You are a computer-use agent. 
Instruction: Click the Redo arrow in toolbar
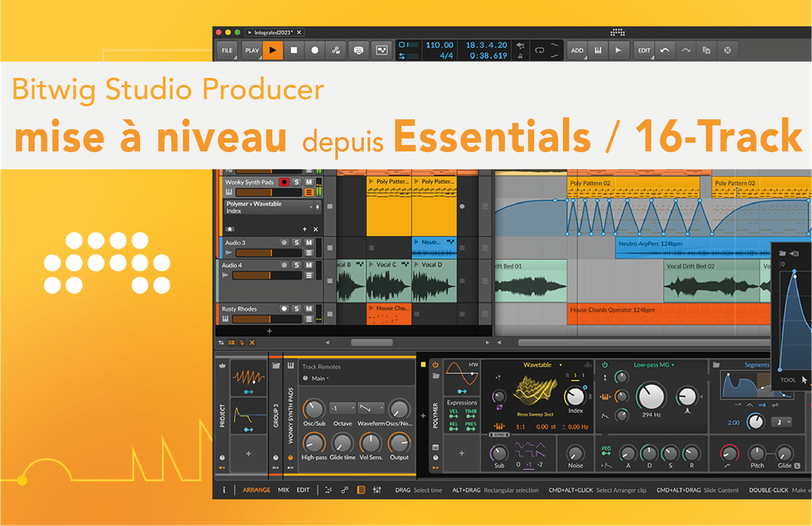(x=685, y=50)
